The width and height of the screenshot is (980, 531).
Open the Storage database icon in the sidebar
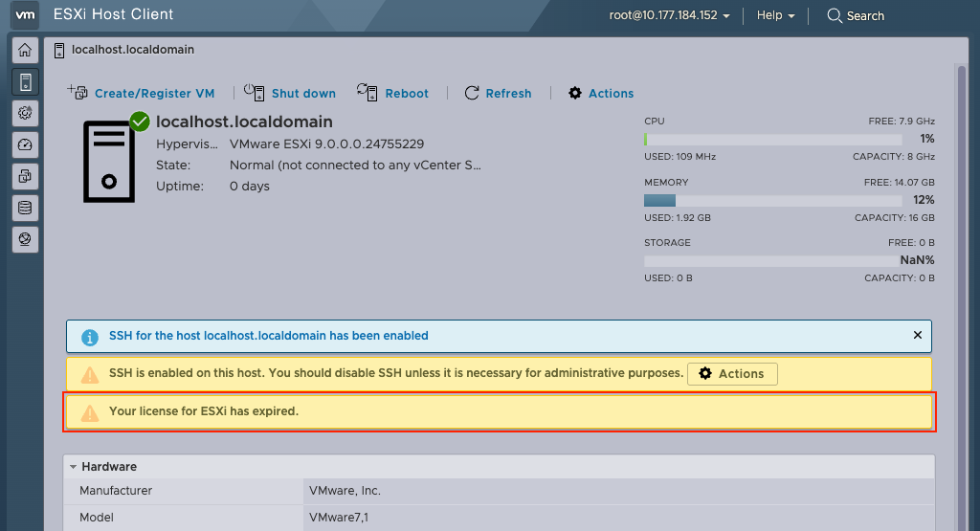tap(25, 208)
